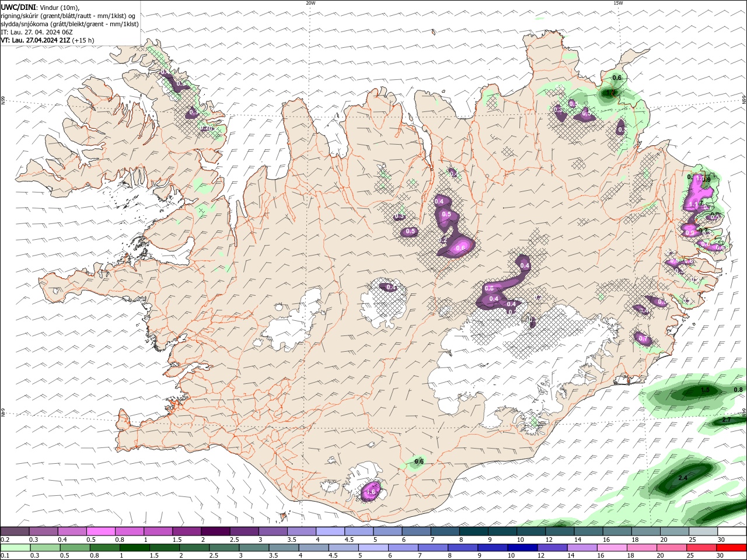Screen dimensions: 747x560
Task: Click the 15W longitude label
Action: (617, 3)
